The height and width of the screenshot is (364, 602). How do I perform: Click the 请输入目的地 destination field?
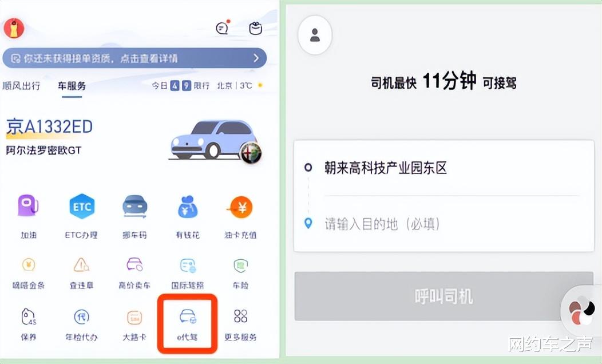pos(444,223)
